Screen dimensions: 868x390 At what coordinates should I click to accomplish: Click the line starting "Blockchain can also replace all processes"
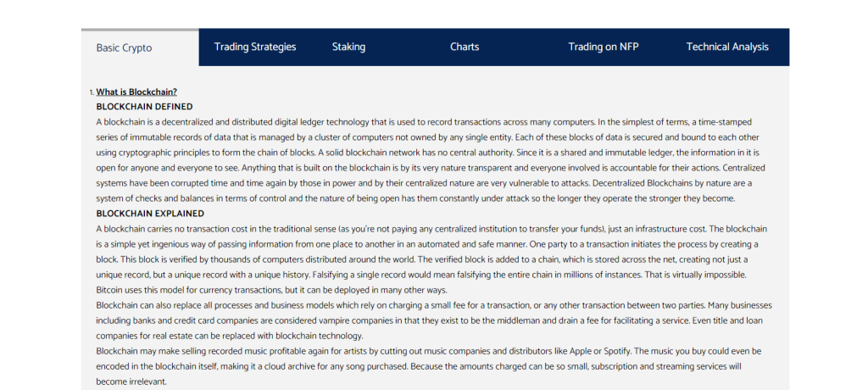pos(434,305)
